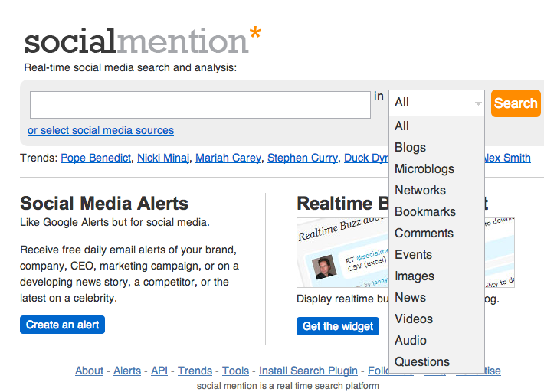Click the orange Search button

(516, 103)
